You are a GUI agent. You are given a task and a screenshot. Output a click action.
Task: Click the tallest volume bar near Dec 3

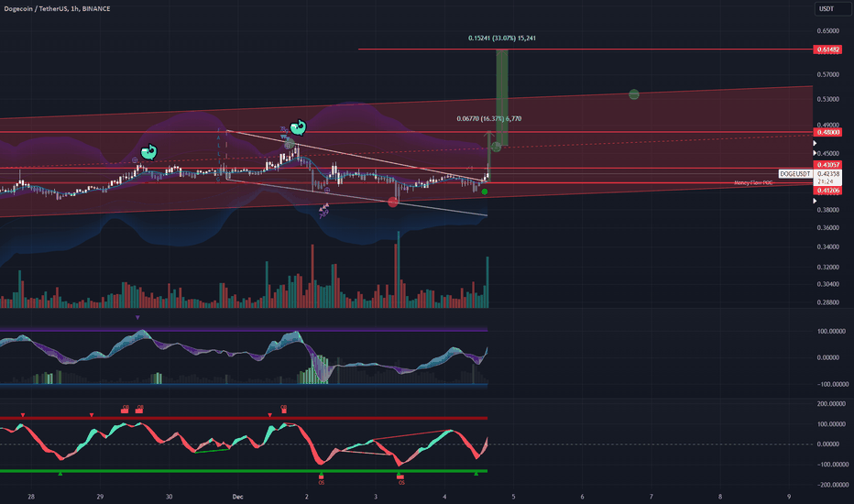399,269
